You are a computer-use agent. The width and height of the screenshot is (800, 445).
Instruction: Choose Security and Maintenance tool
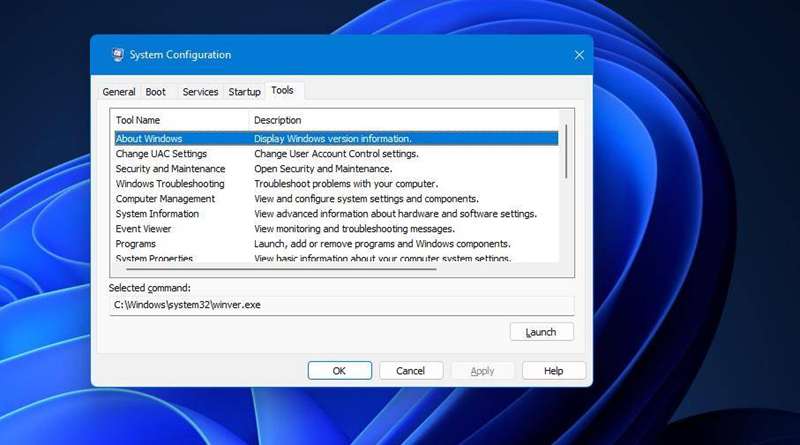click(170, 169)
